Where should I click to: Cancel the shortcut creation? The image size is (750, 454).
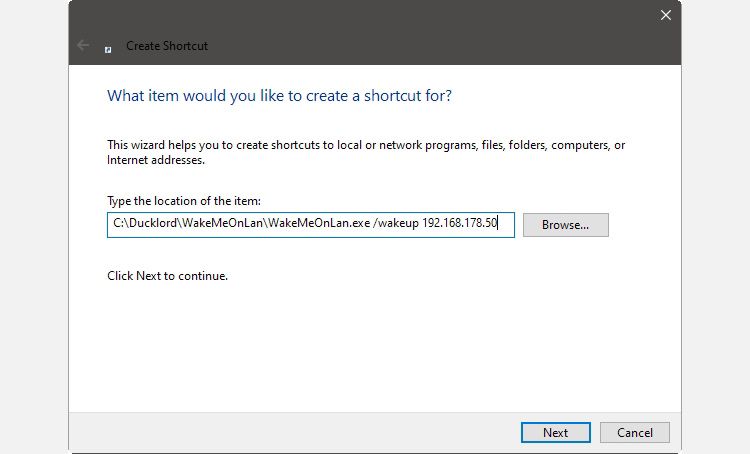pyautogui.click(x=635, y=433)
